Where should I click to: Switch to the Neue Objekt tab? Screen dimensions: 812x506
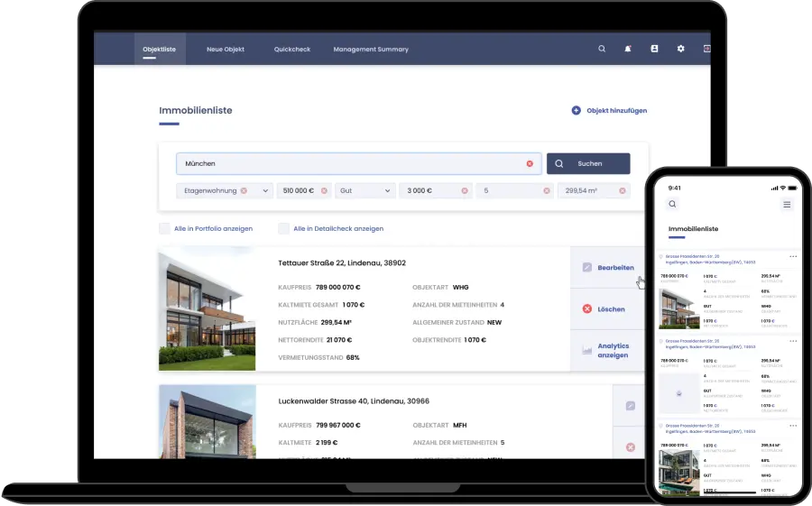click(x=225, y=49)
